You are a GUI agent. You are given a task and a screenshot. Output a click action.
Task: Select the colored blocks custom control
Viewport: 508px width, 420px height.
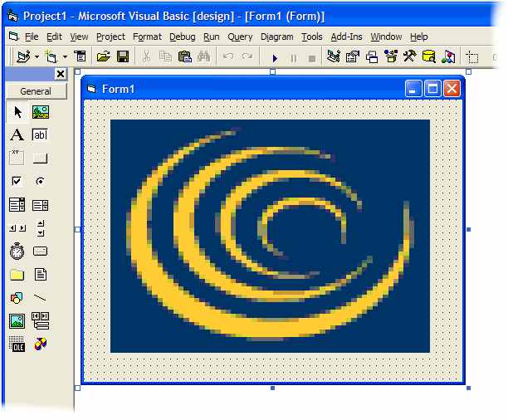[41, 344]
